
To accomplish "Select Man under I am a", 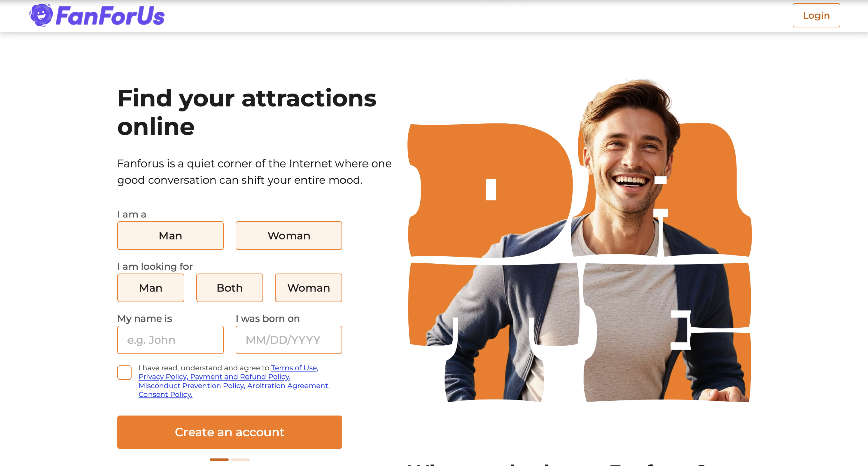I will (x=170, y=236).
